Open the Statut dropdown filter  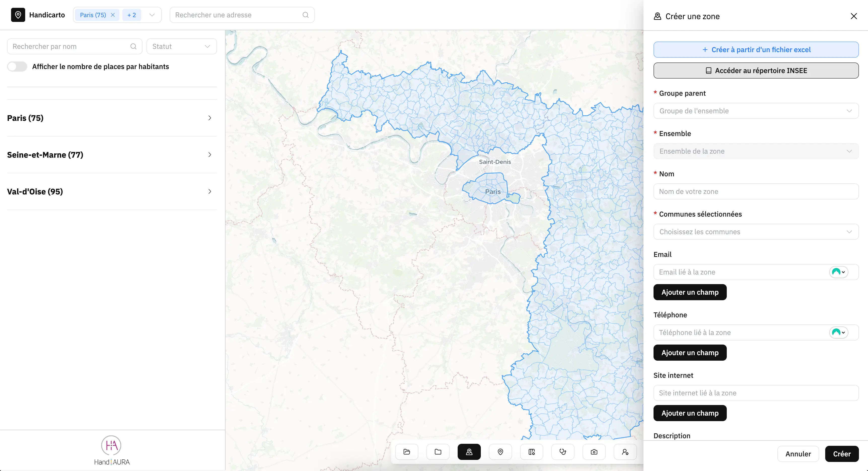tap(181, 47)
